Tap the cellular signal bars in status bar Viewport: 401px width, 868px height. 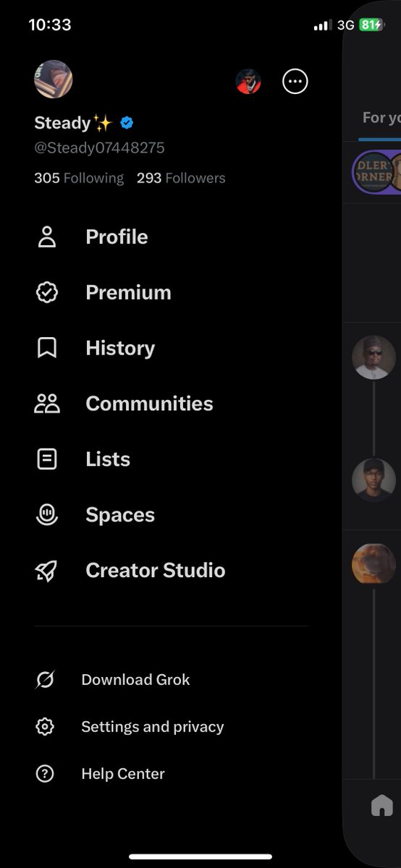point(322,25)
